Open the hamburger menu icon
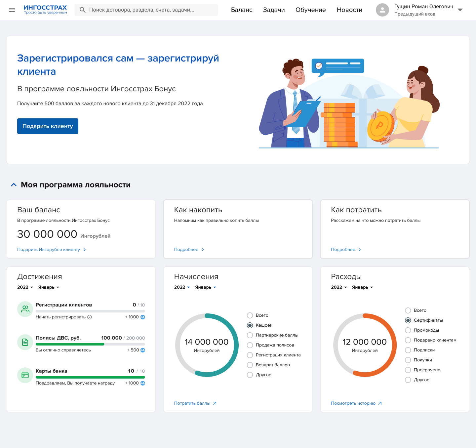The width and height of the screenshot is (476, 448). click(x=12, y=10)
